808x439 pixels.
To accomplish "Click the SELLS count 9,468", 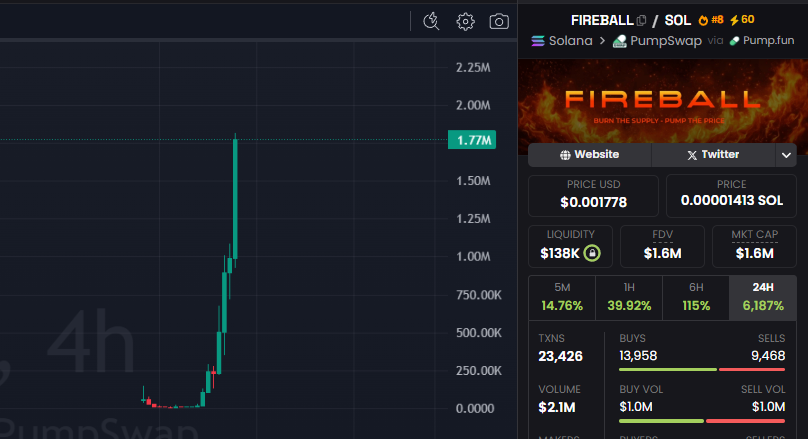I will (x=768, y=356).
